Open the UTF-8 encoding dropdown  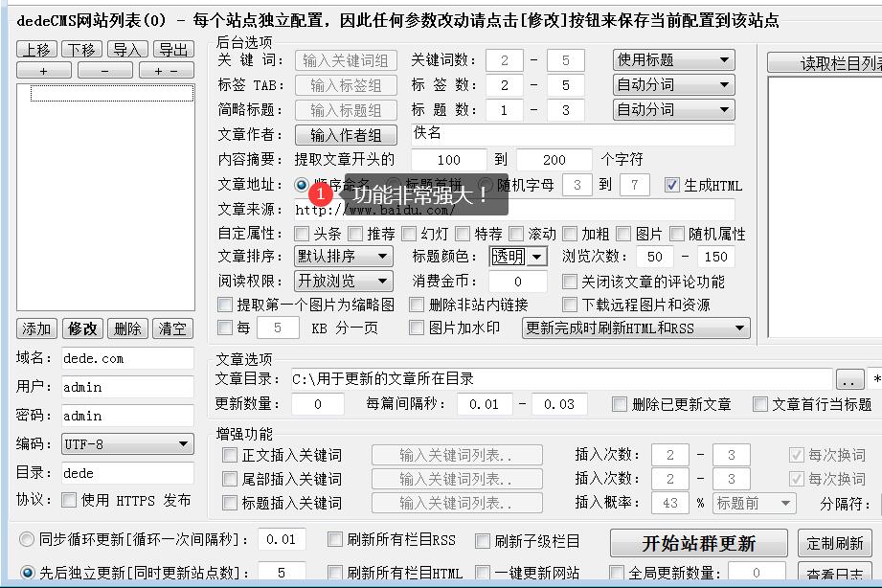click(127, 444)
